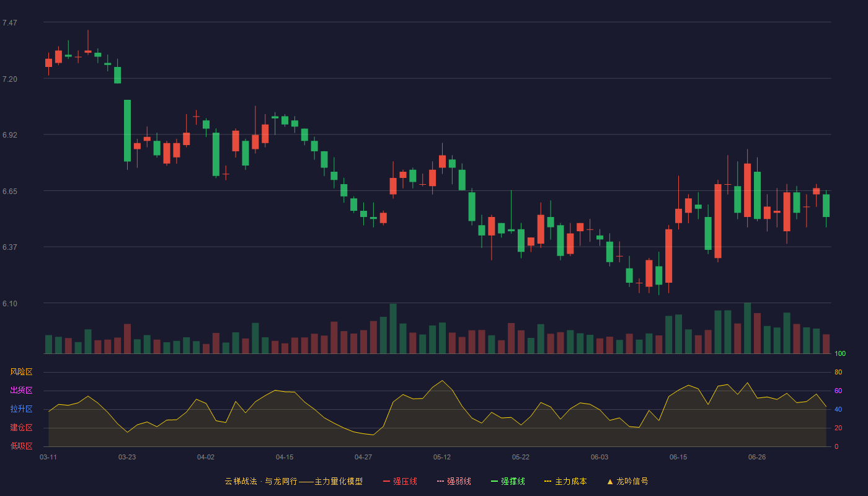Toggle 主力成本 in the legend
Screen dimensions: 868x496
point(565,481)
